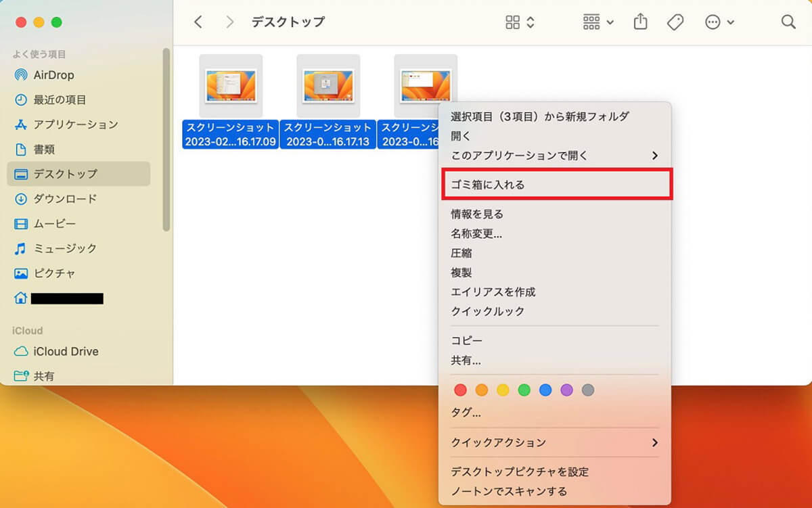Apply the green tag color
812x508 pixels.
click(x=524, y=390)
